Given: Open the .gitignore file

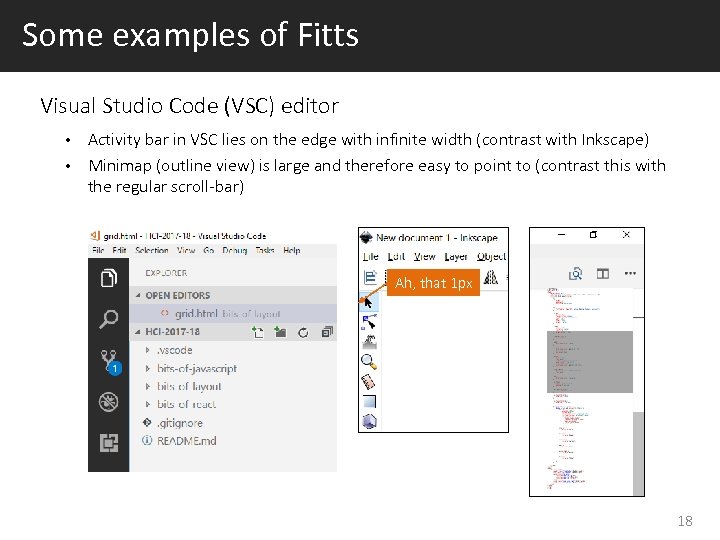Looking at the screenshot, I should 180,422.
